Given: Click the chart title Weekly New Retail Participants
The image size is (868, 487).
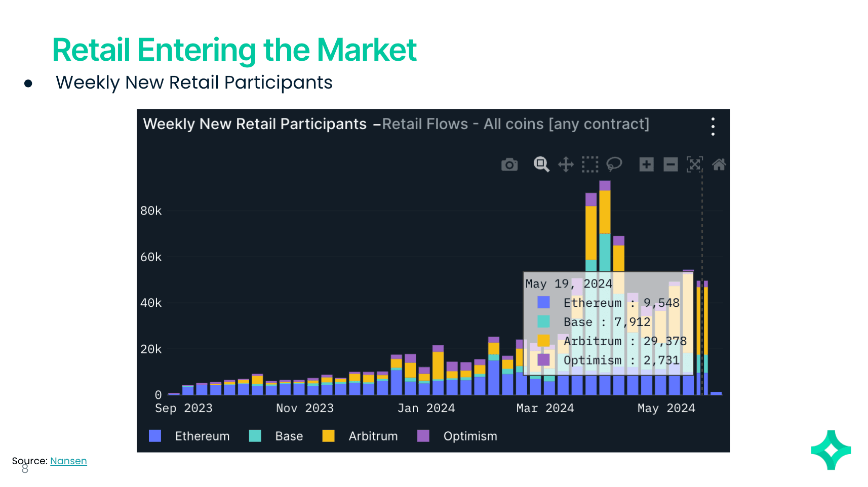Looking at the screenshot, I should point(255,124).
